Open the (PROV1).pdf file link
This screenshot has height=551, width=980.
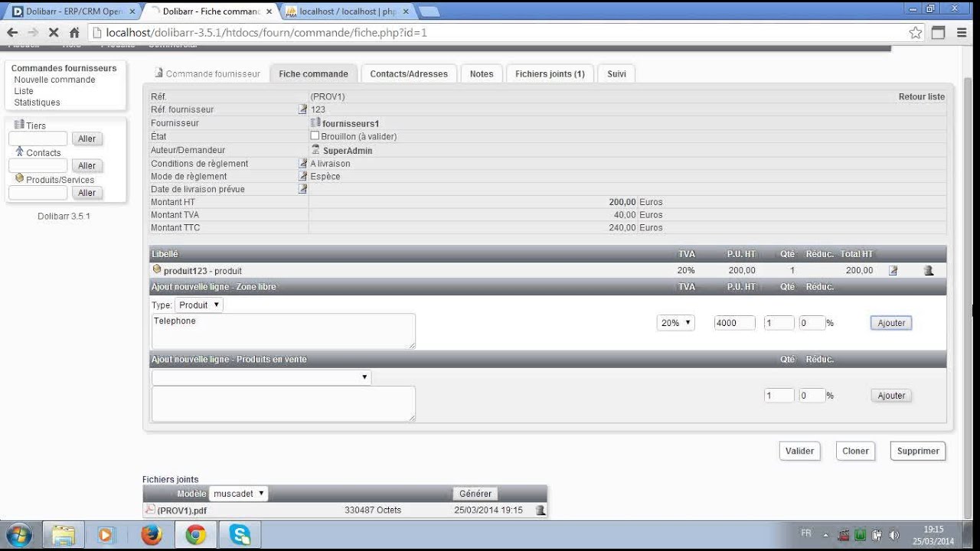tap(181, 510)
